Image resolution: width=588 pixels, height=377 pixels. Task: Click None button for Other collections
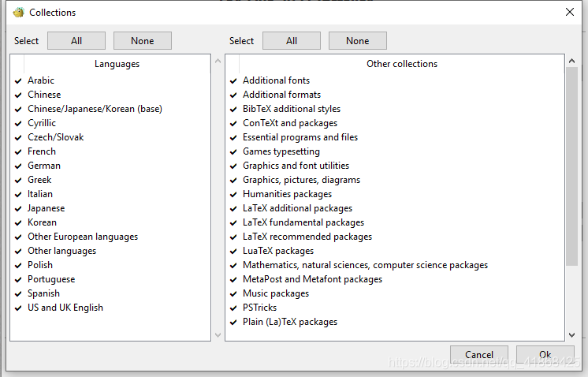(x=357, y=40)
